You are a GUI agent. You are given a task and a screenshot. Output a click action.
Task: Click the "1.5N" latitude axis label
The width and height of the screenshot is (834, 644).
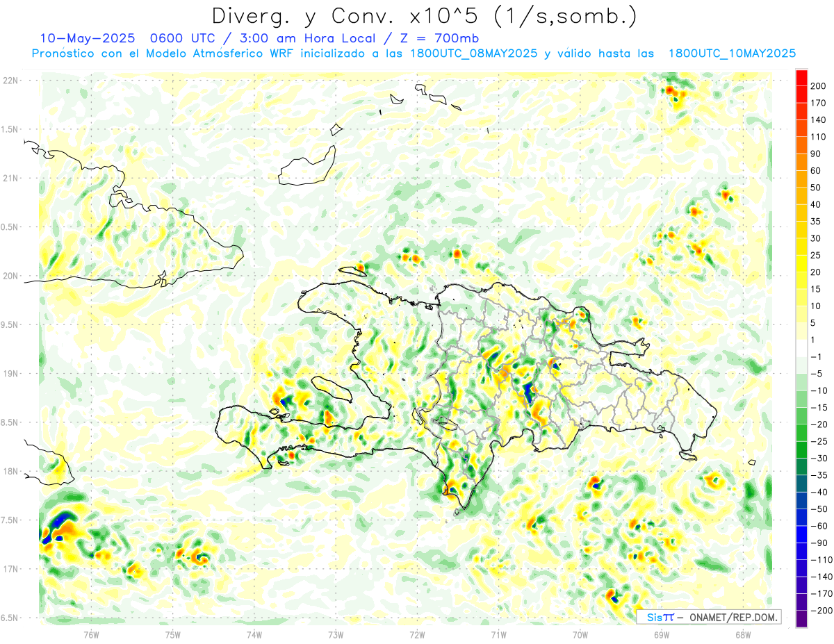point(10,129)
